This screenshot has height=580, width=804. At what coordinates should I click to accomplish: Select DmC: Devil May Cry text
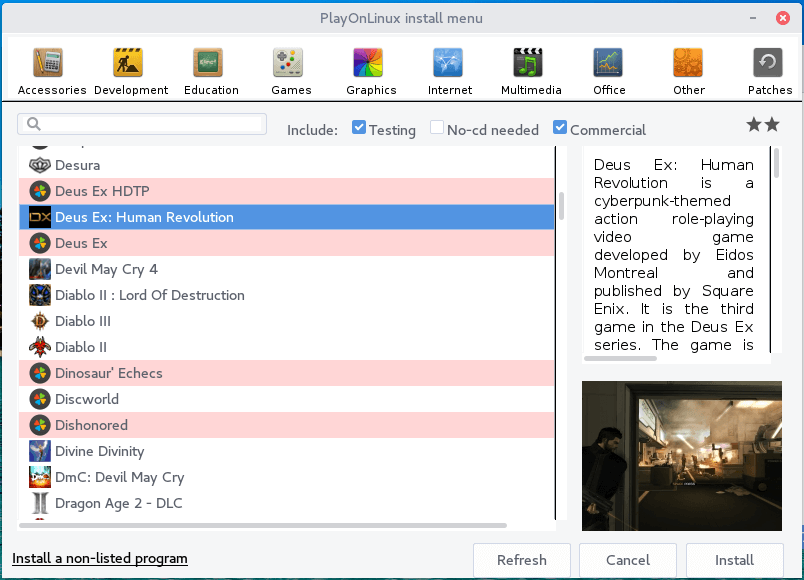[119, 477]
